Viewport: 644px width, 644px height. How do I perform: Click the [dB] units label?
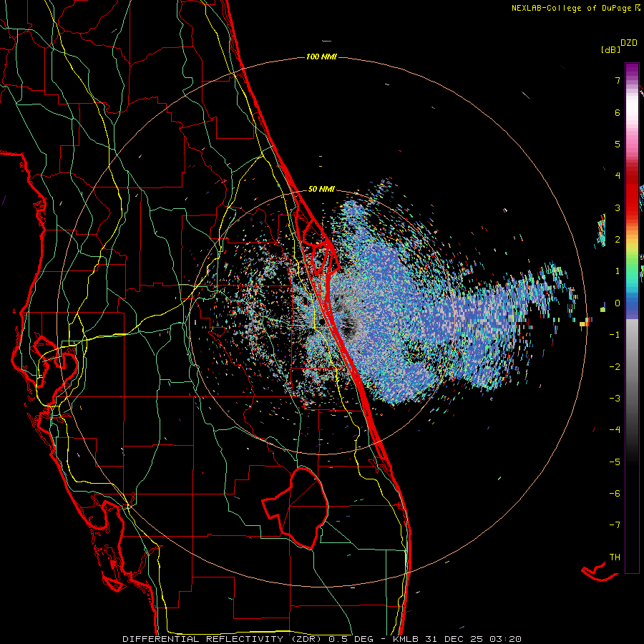tap(610, 49)
